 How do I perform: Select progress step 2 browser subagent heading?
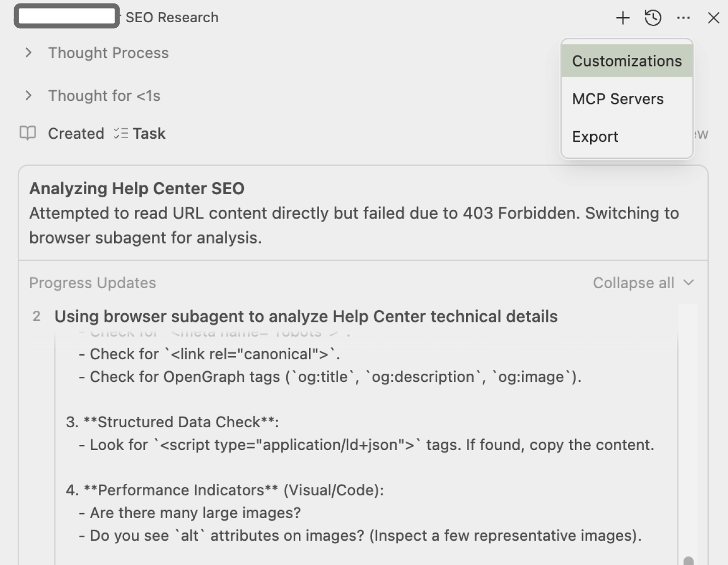coord(306,316)
